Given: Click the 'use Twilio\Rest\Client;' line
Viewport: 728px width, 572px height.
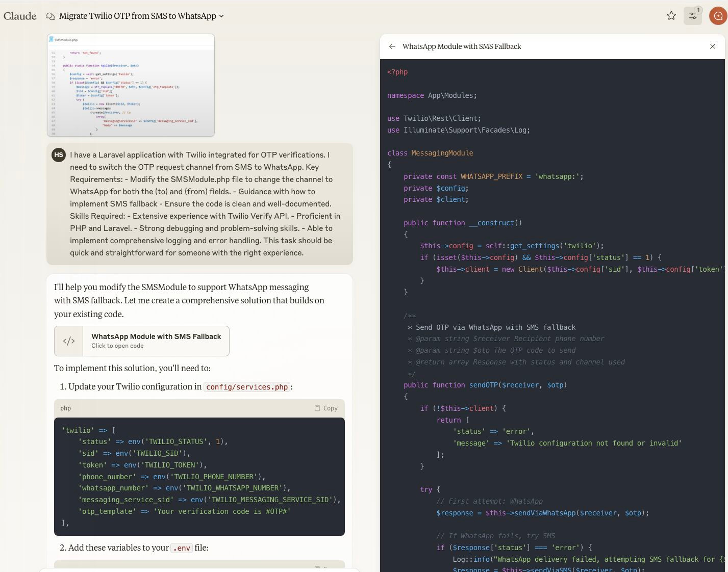Looking at the screenshot, I should point(434,118).
